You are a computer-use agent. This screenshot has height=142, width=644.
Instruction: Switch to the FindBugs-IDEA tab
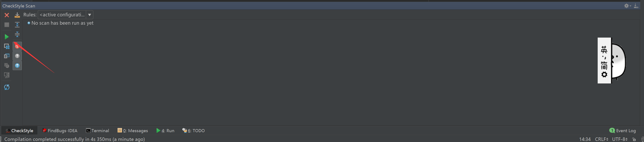tap(60, 130)
